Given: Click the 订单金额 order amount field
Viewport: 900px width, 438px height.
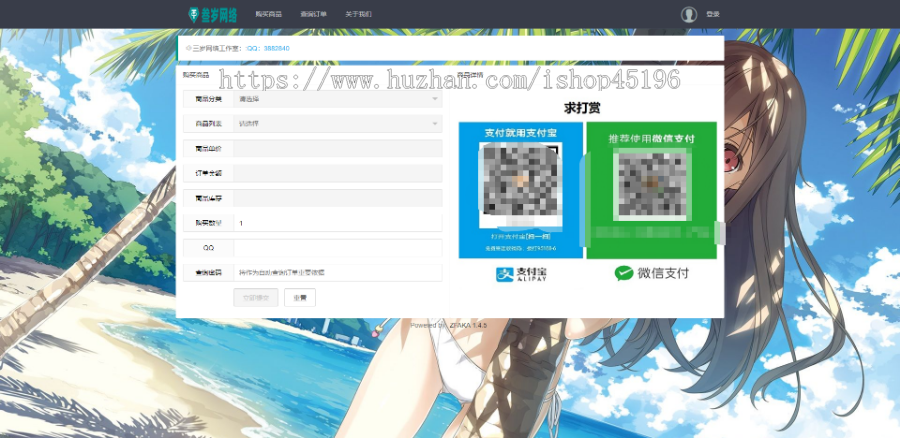Looking at the screenshot, I should point(338,173).
